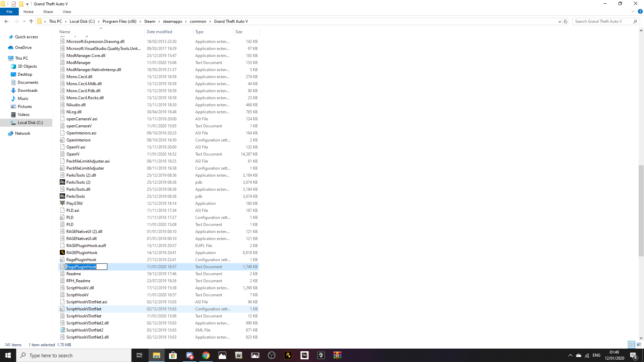
Task: Open the RAGEPluginHook application icon
Action: 62,253
